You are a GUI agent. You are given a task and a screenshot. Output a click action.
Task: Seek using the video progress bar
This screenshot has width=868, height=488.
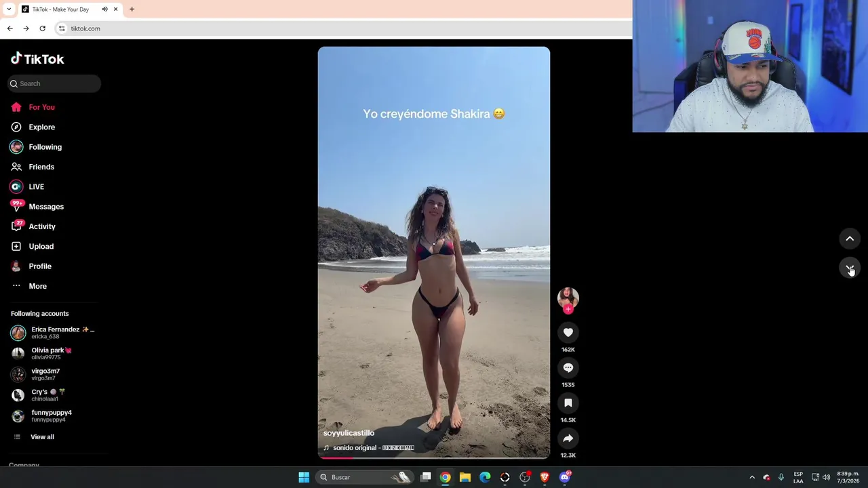tap(434, 457)
